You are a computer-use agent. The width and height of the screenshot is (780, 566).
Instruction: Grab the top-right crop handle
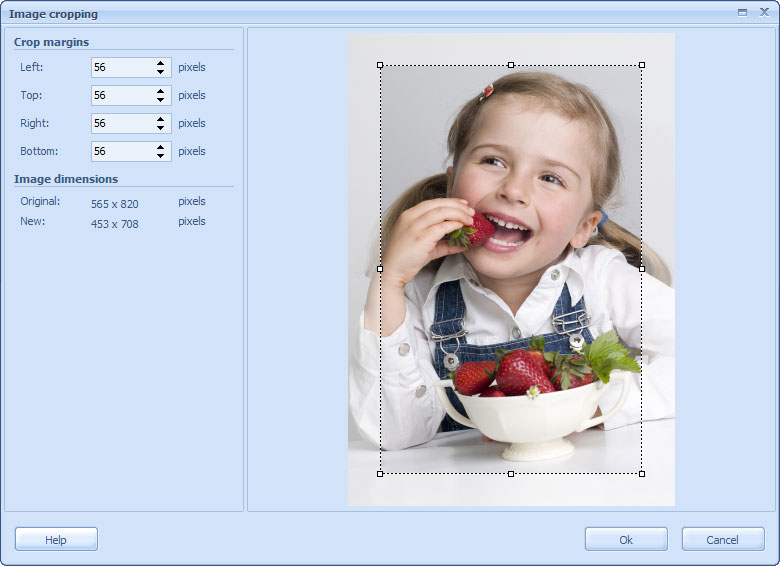coord(642,65)
